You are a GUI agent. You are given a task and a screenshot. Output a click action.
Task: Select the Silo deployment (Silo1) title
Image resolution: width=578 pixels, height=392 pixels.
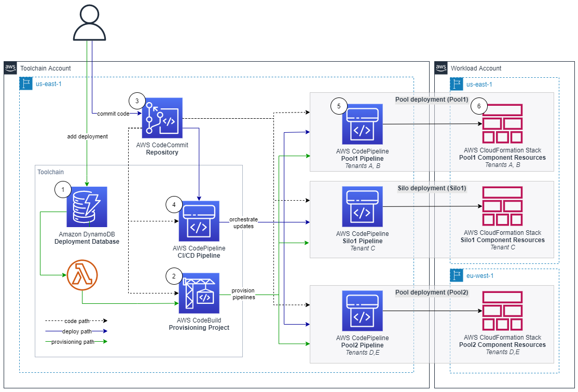pos(431,188)
